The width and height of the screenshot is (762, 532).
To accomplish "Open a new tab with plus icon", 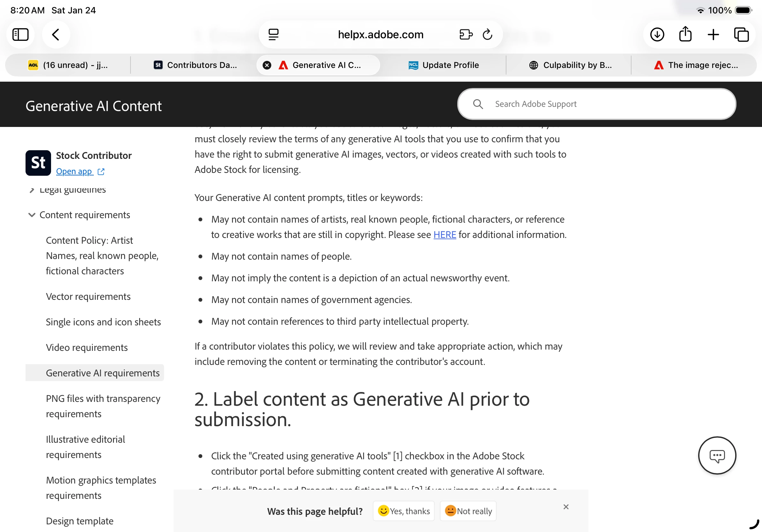I will point(713,34).
